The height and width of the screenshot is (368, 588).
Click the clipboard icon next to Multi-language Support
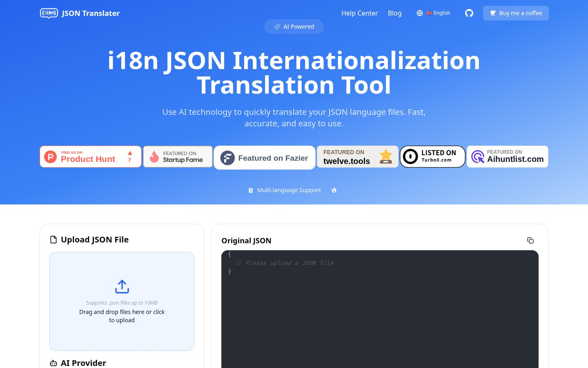coord(251,190)
